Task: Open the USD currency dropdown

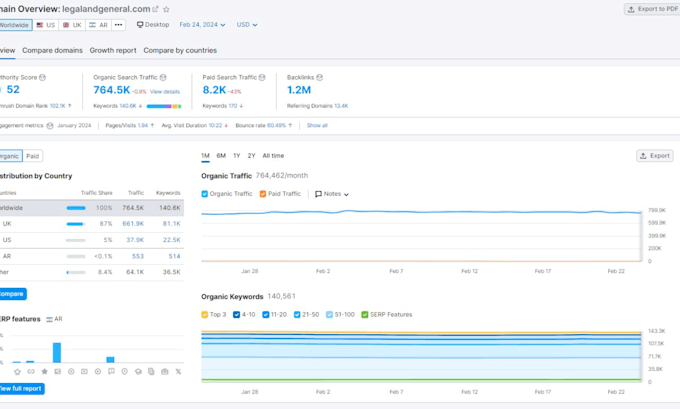Action: [247, 25]
